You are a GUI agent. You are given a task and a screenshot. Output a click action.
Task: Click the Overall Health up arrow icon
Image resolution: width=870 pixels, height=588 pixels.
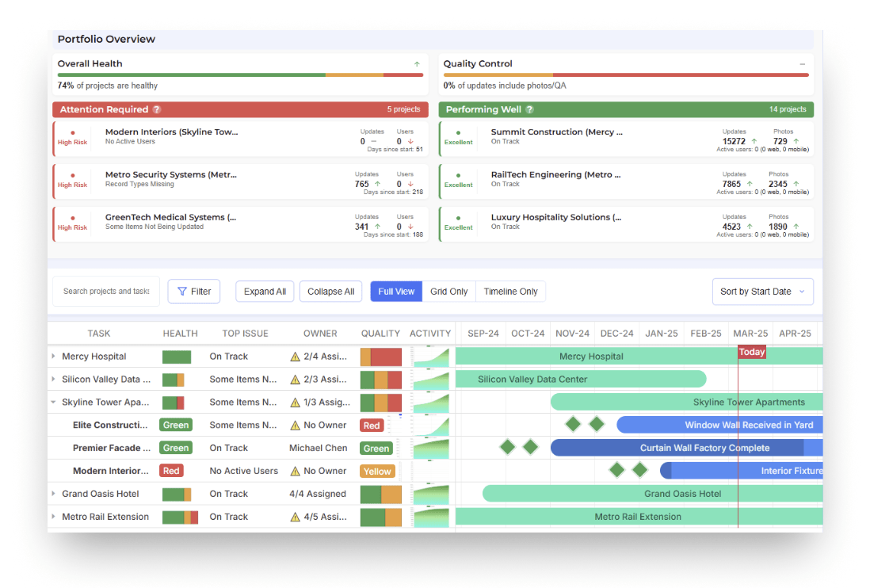pyautogui.click(x=417, y=64)
